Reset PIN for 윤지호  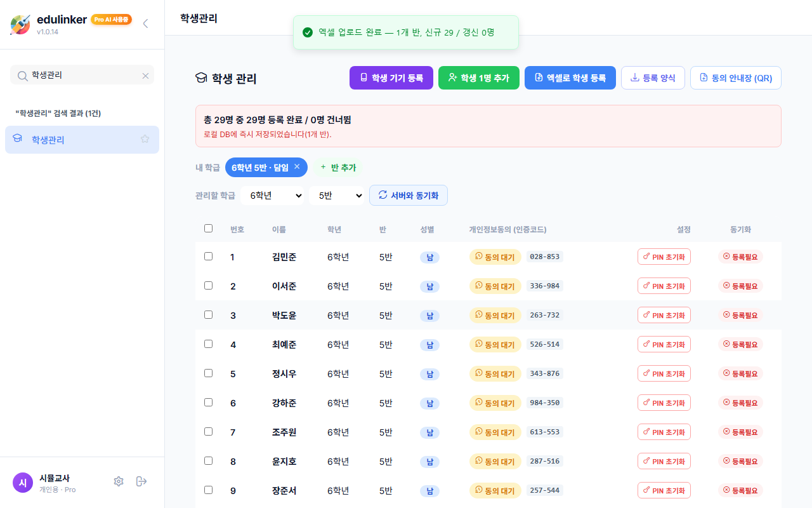pos(664,461)
